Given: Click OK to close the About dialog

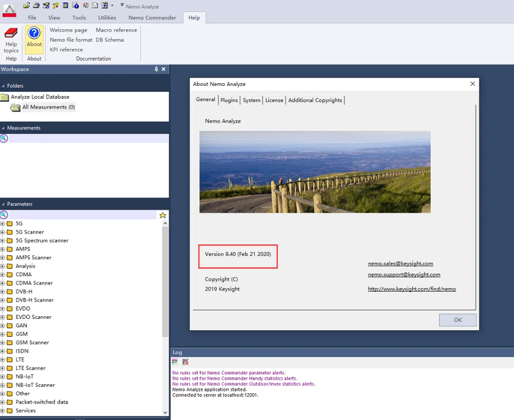Looking at the screenshot, I should 457,320.
